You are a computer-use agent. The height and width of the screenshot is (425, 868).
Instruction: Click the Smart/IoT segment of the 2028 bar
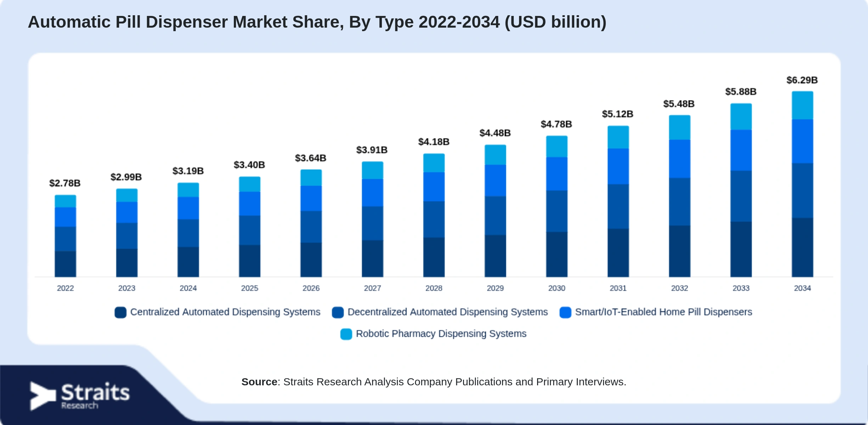[434, 187]
